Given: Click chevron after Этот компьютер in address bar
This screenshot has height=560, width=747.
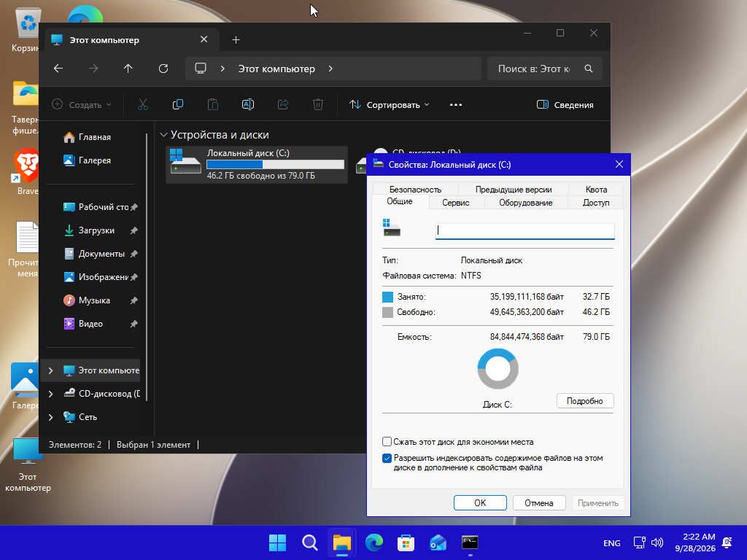Looking at the screenshot, I should (x=330, y=69).
